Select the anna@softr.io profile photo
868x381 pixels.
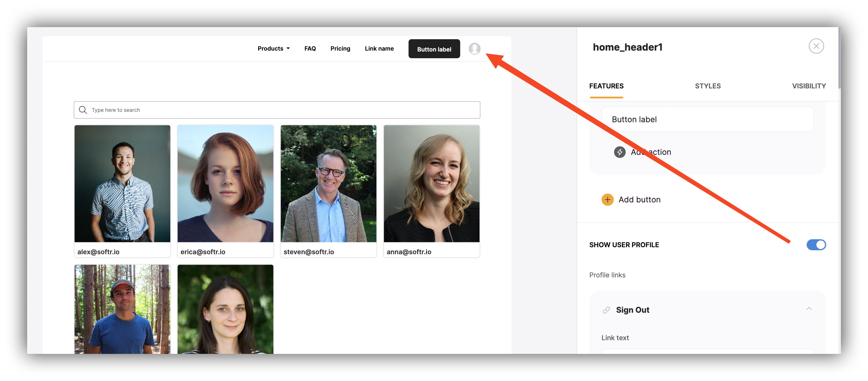pyautogui.click(x=431, y=184)
